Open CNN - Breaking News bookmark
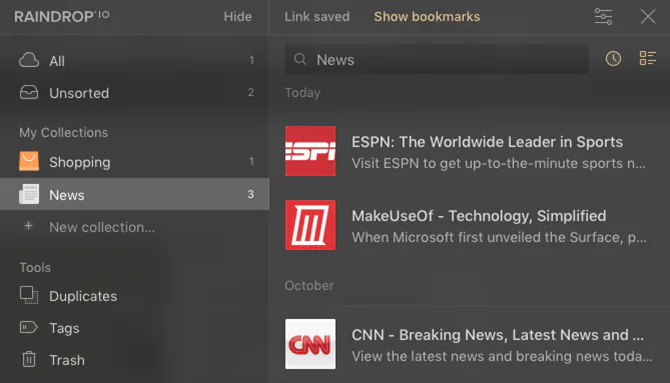The height and width of the screenshot is (383, 670). pyautogui.click(x=497, y=335)
